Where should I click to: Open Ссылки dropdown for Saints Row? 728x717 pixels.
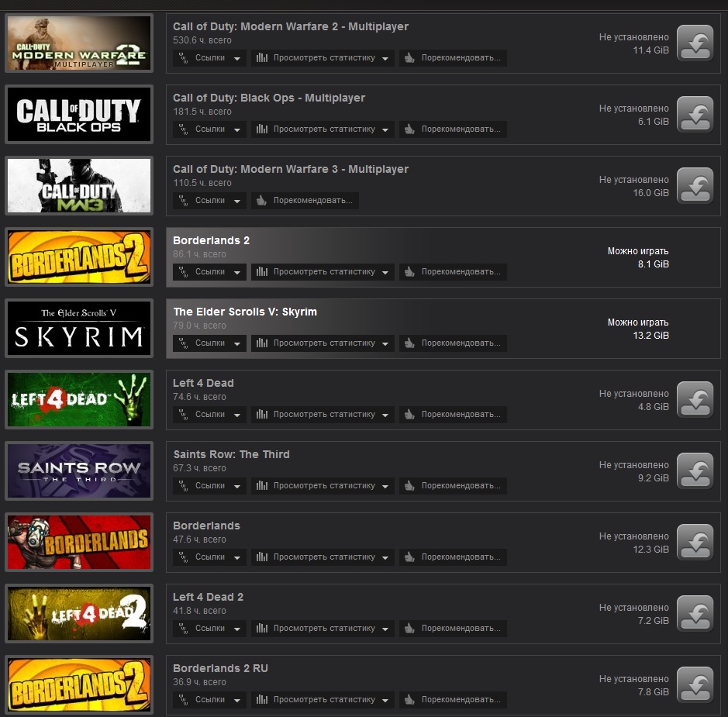pyautogui.click(x=209, y=486)
